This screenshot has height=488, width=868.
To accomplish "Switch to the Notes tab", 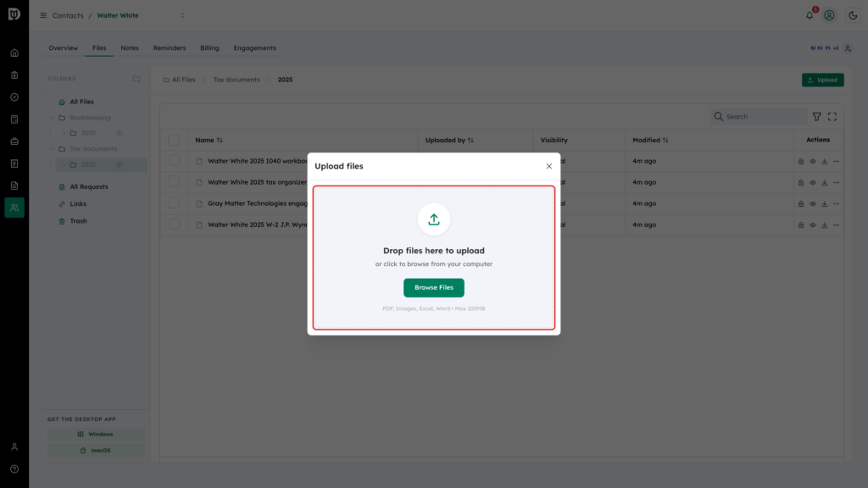I will (x=130, y=48).
